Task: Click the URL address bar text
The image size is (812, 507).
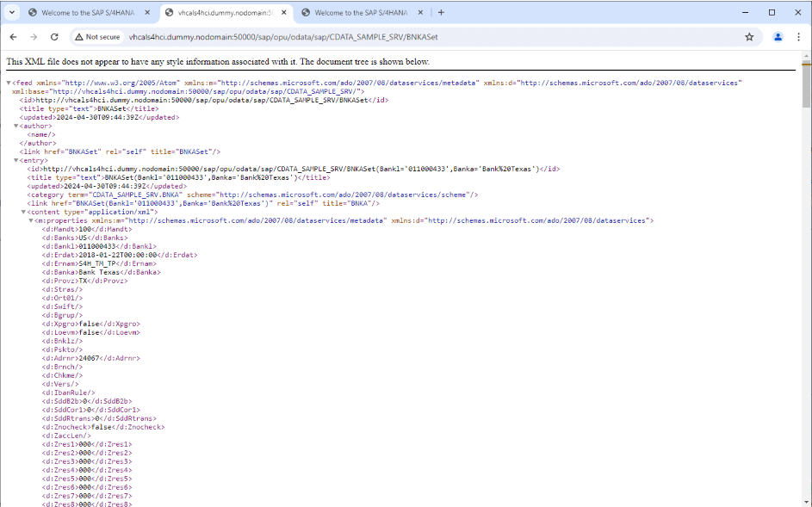Action: point(344,37)
